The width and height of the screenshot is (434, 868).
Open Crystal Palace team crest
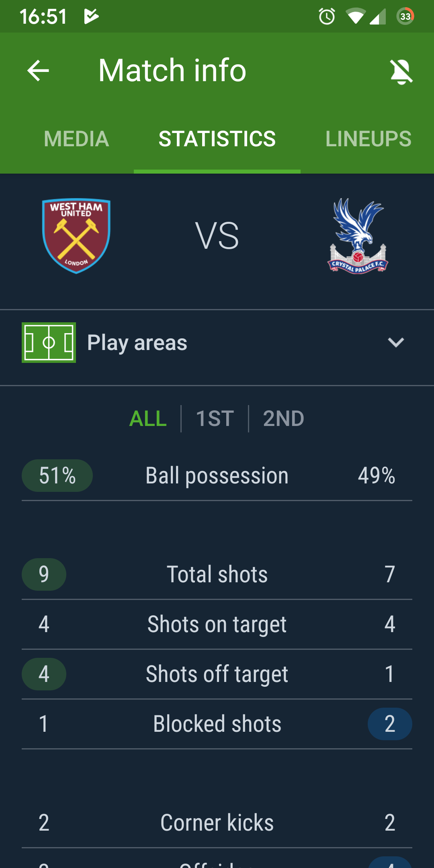(x=358, y=236)
